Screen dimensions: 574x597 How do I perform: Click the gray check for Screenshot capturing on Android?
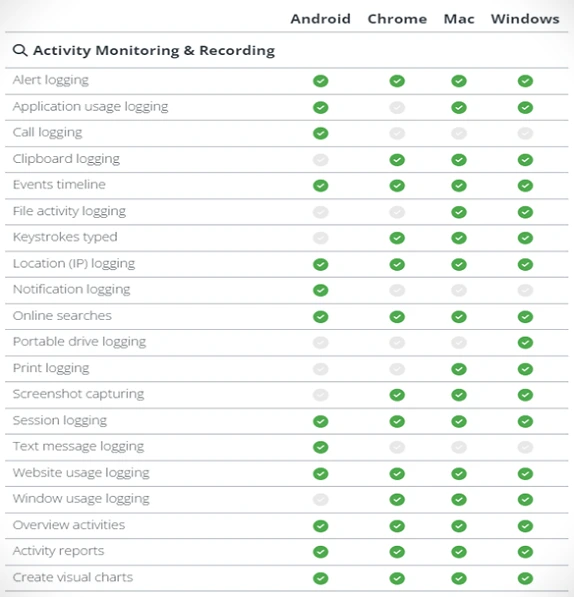tap(320, 395)
